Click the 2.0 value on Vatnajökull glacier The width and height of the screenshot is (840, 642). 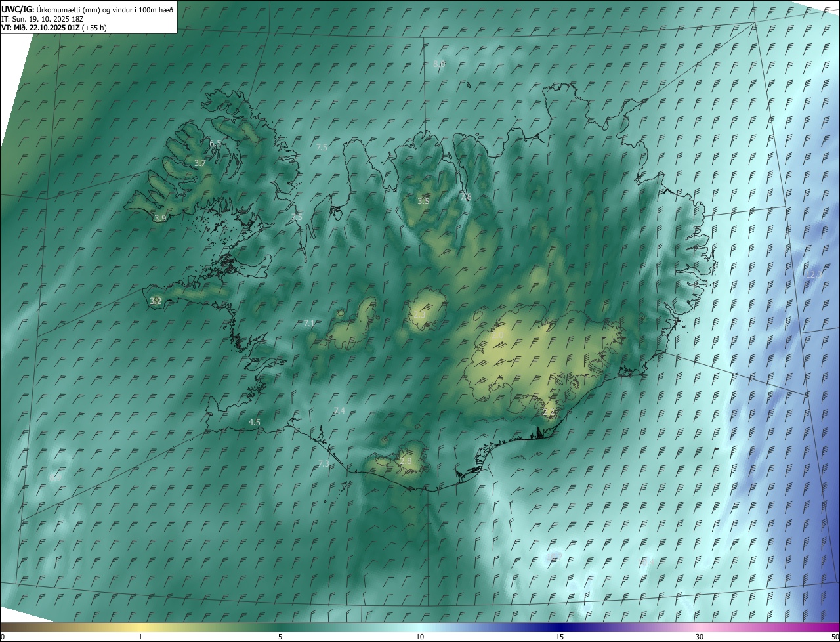click(498, 335)
